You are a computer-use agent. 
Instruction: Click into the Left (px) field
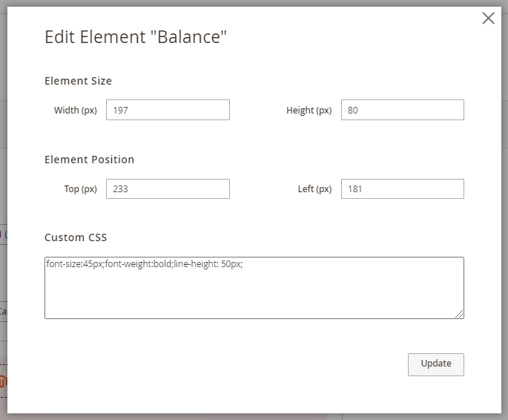tap(403, 188)
